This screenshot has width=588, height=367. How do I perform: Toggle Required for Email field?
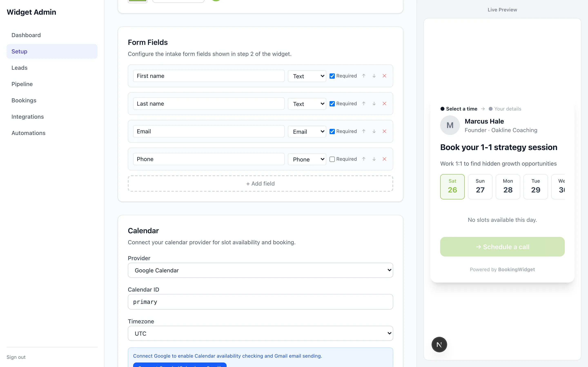tap(332, 131)
